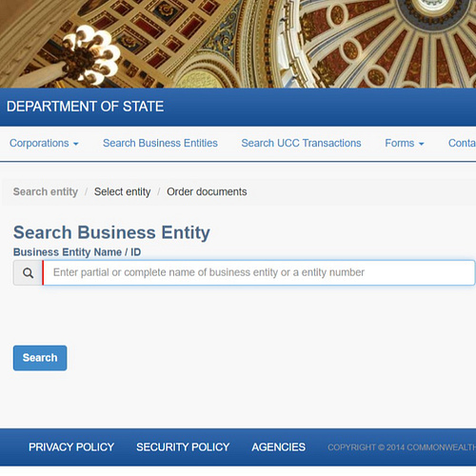Click the Business Entity Name / ID label
Viewport: 476px width, 476px height.
pos(77,252)
